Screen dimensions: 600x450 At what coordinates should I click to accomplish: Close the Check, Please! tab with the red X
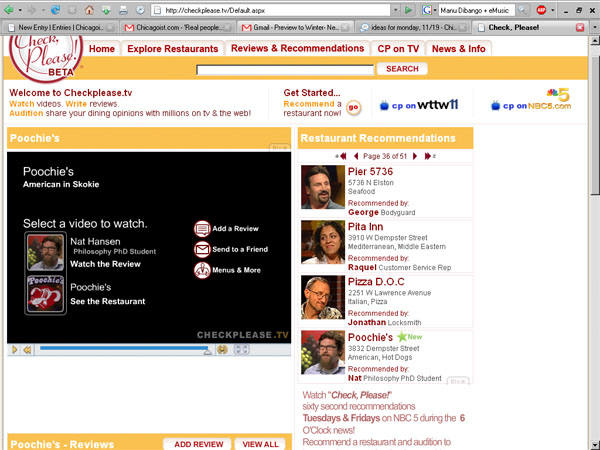[x=580, y=27]
